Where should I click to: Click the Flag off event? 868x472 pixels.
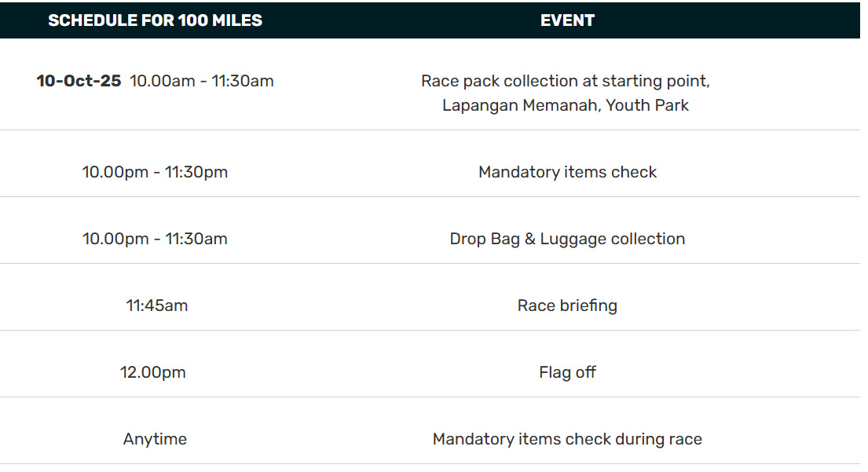[x=567, y=372]
